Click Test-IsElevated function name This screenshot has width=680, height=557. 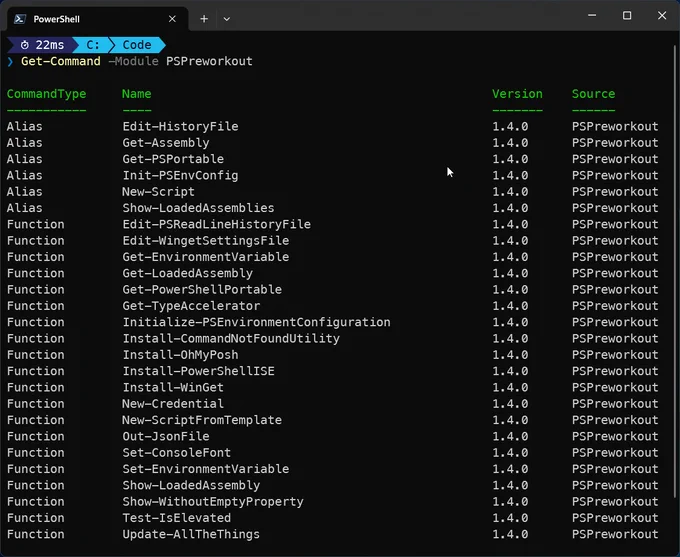pyautogui.click(x=177, y=518)
